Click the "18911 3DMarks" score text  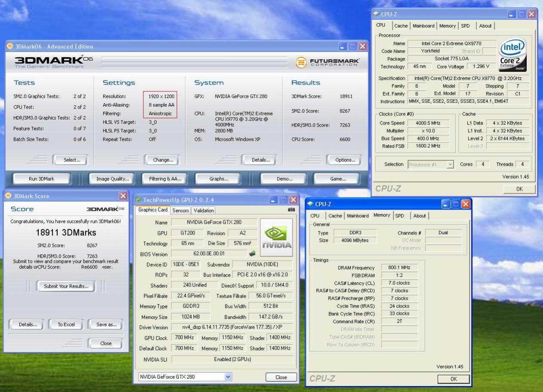pos(66,233)
